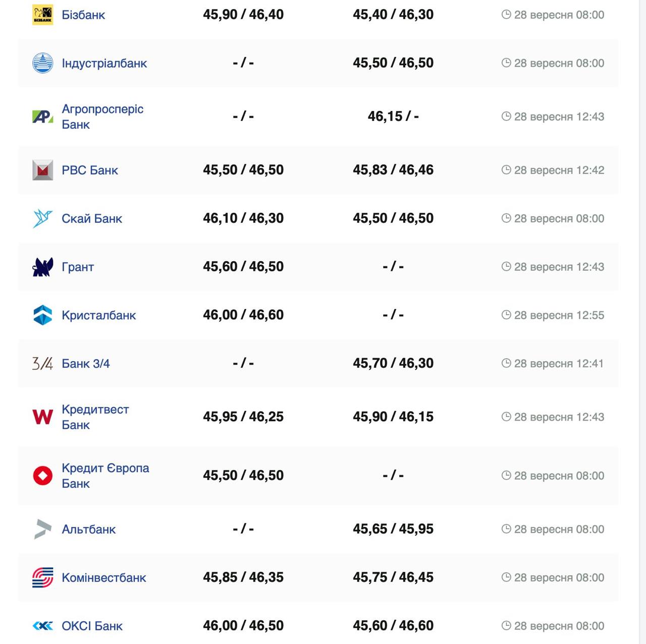Click the clock icon in РВС Банк row
Image resolution: width=646 pixels, height=644 pixels.
click(x=506, y=170)
